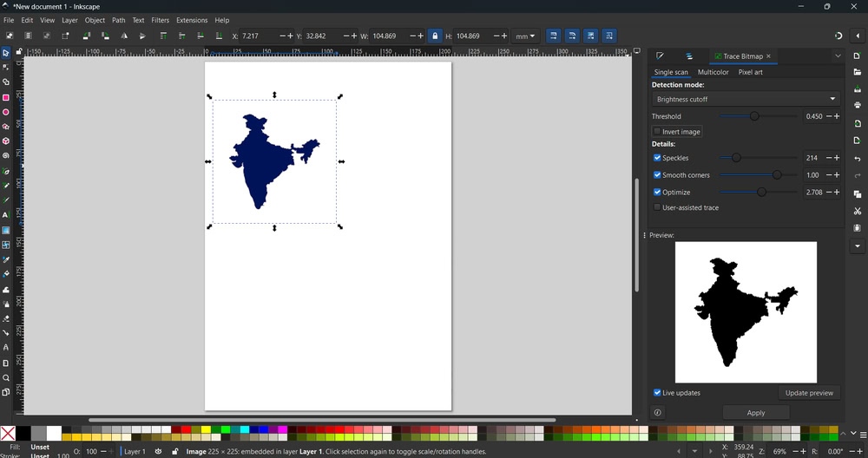The width and height of the screenshot is (868, 458).
Task: Close the Trace Bitmap tab
Action: click(768, 56)
